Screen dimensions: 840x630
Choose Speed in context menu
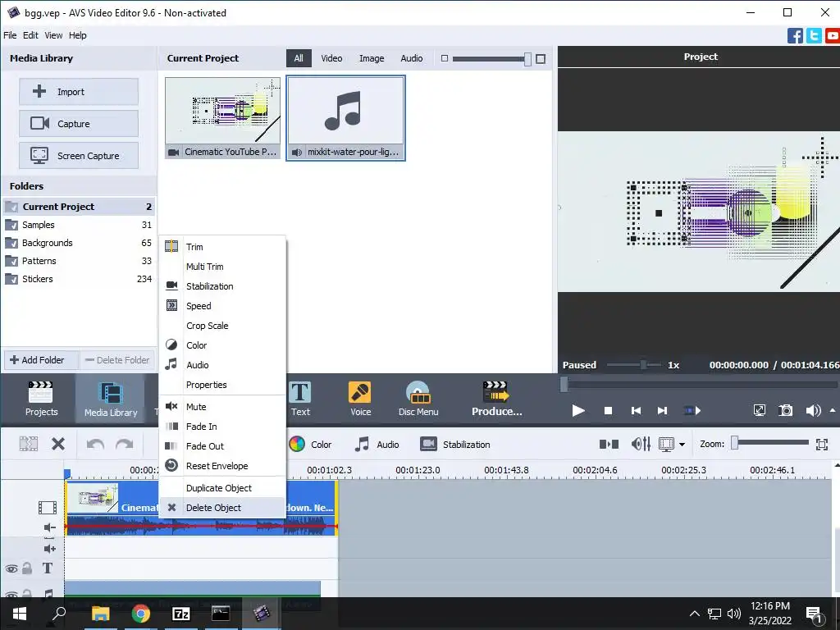222,306
